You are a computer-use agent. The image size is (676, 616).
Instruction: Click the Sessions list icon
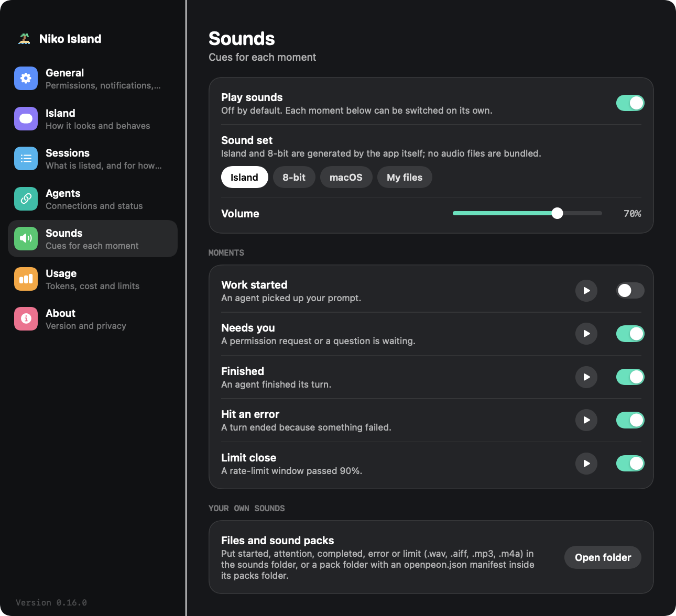pyautogui.click(x=26, y=159)
